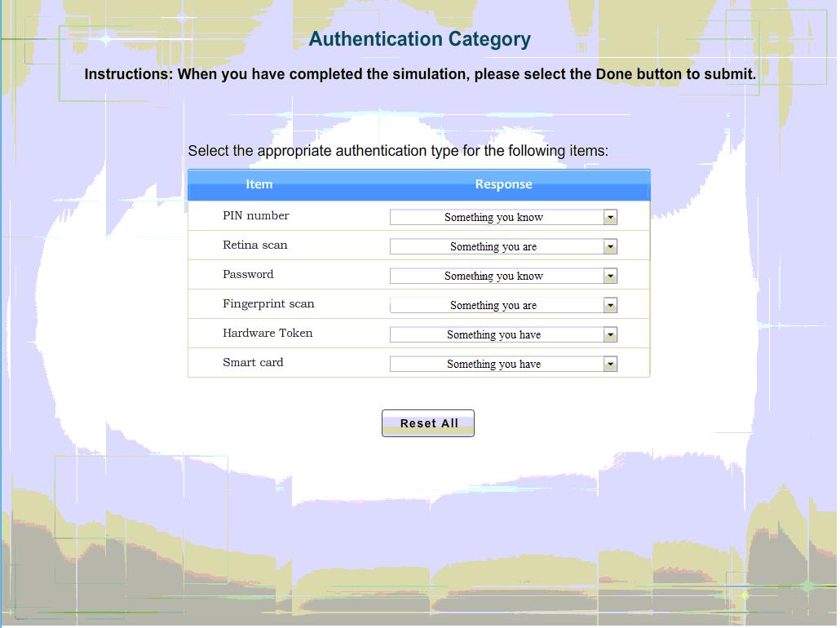Click the Smart card item label

[253, 362]
